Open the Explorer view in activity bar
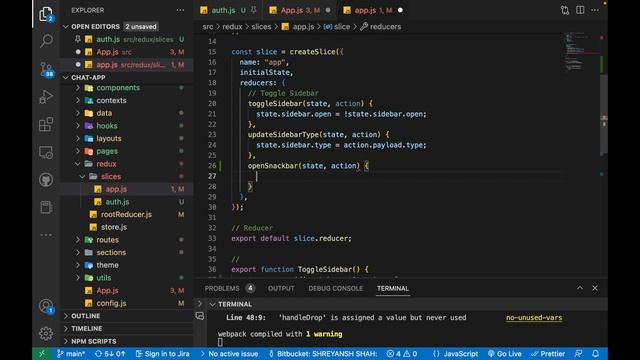This screenshot has height=360, width=640. 46,14
